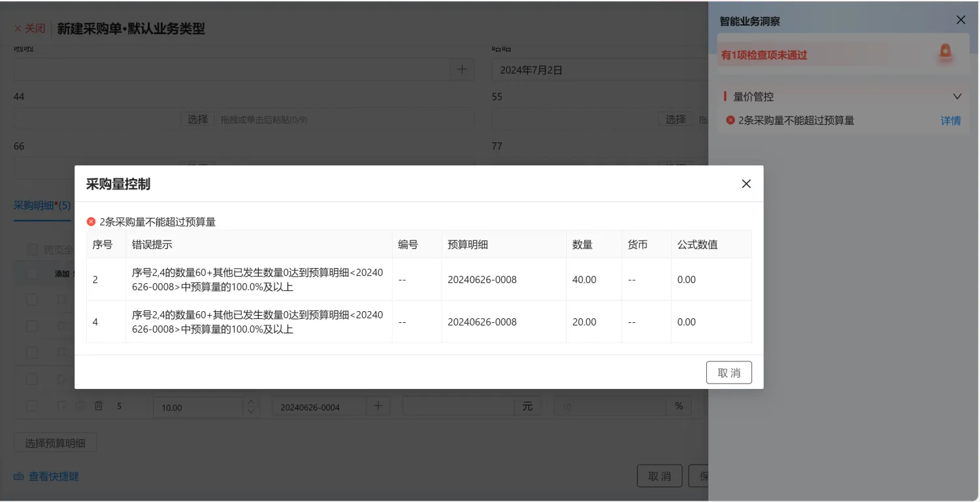Image resolution: width=980 pixels, height=502 pixels.
Task: Decrease quantity 10.00 using the down stepper arrow
Action: pos(251,411)
